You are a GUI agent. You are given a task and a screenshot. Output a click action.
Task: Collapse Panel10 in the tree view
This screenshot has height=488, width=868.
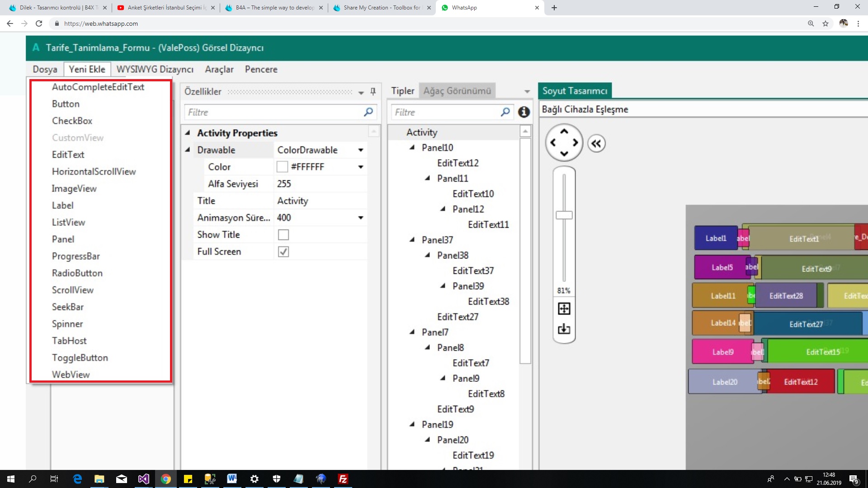pos(412,147)
